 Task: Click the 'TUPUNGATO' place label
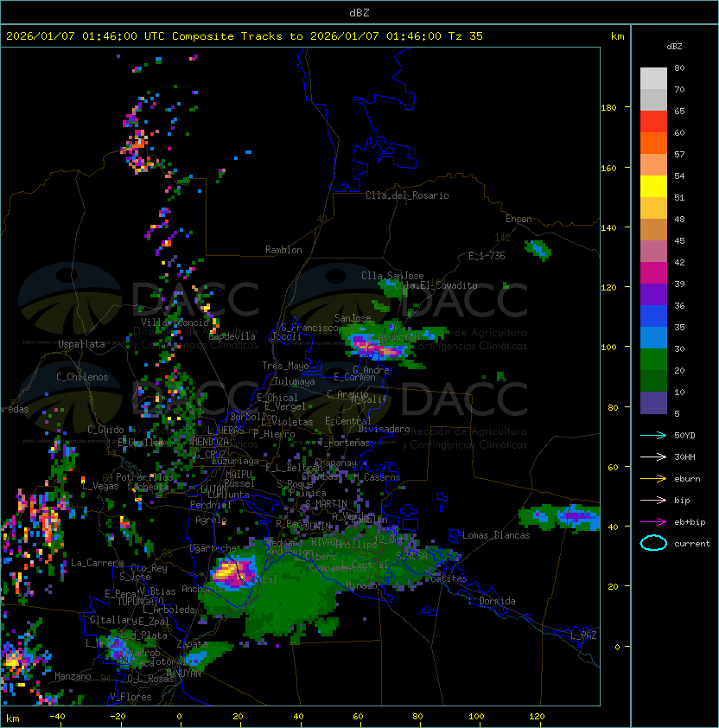(x=140, y=601)
